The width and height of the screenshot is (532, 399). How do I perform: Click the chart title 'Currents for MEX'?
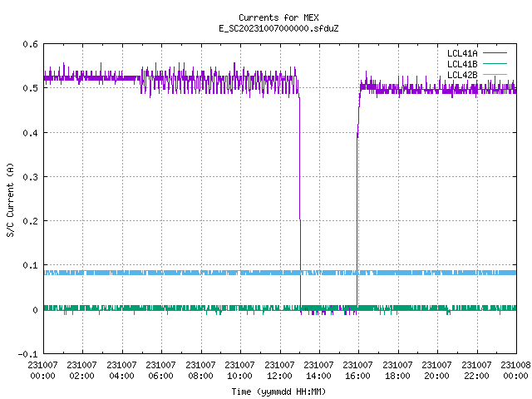278,17
